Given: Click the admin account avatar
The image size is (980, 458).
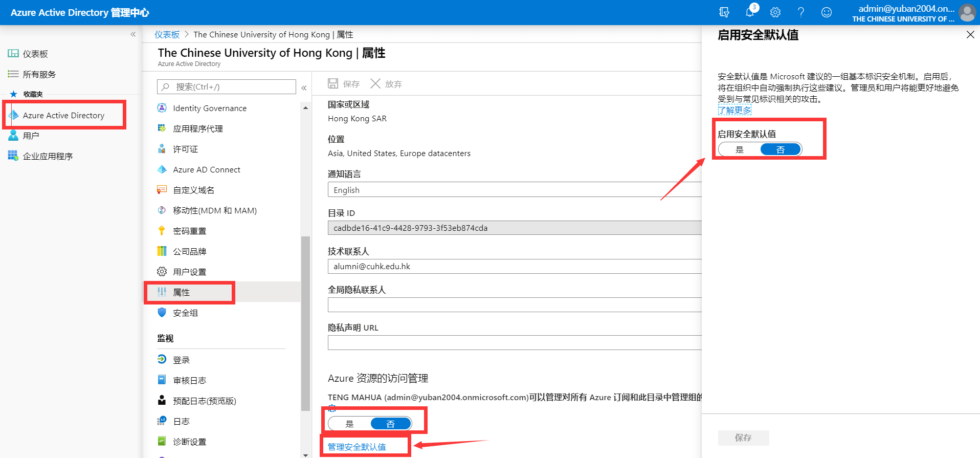Looking at the screenshot, I should point(967,13).
